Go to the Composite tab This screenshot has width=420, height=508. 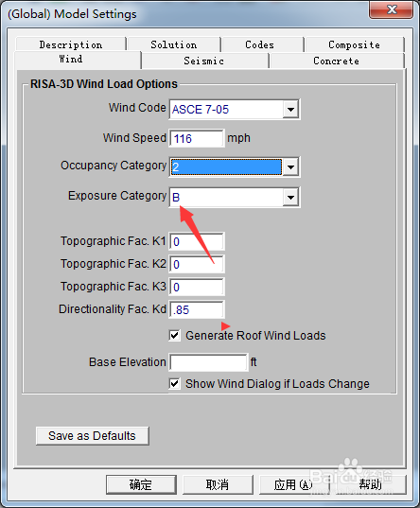(354, 44)
